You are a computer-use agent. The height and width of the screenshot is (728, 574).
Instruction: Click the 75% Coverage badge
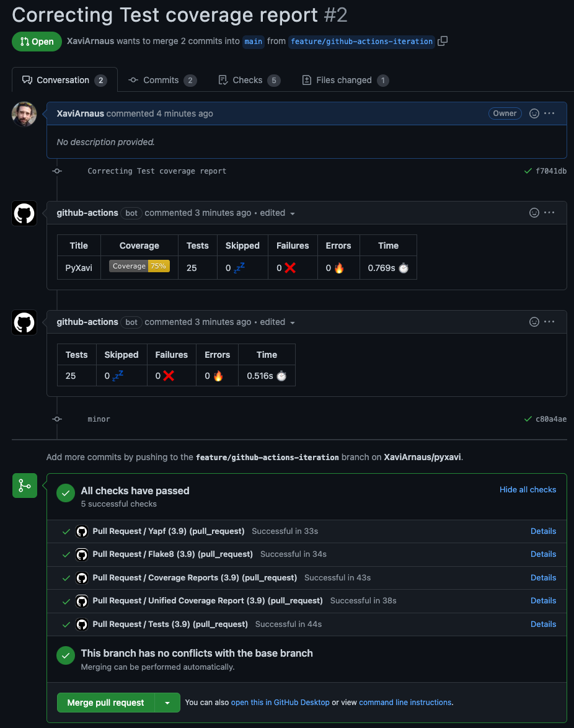[139, 266]
